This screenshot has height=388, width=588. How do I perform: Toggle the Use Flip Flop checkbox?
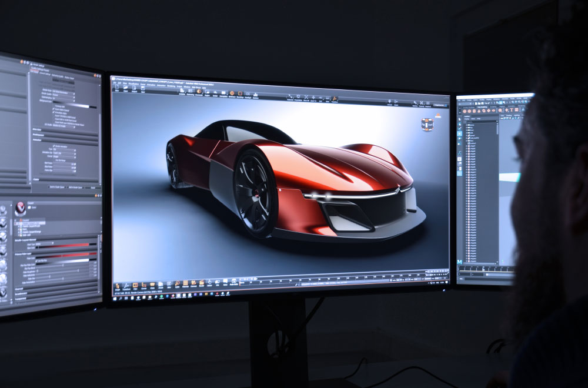click(x=37, y=261)
